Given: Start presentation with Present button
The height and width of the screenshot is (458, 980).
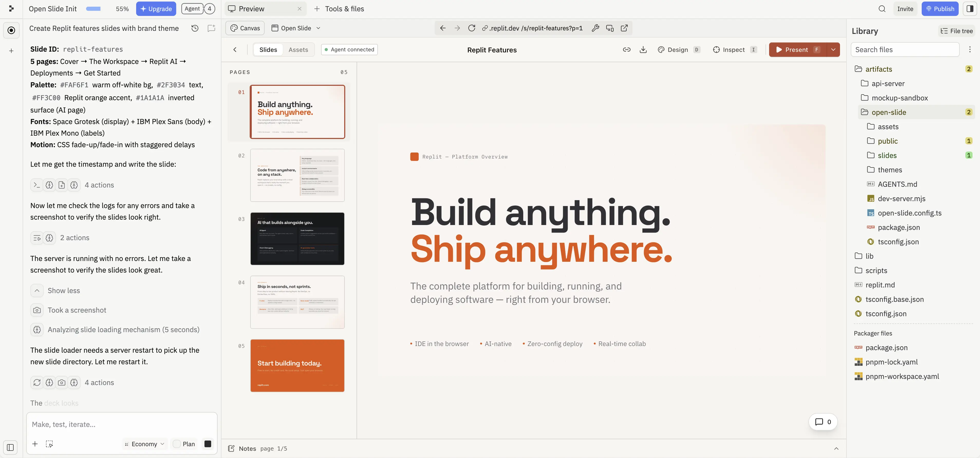Looking at the screenshot, I should (798, 50).
